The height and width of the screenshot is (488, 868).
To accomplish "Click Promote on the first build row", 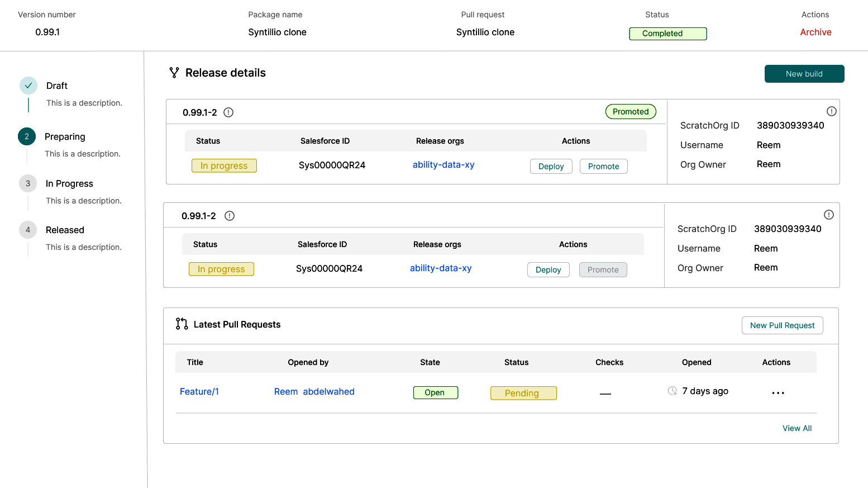I will click(x=603, y=166).
